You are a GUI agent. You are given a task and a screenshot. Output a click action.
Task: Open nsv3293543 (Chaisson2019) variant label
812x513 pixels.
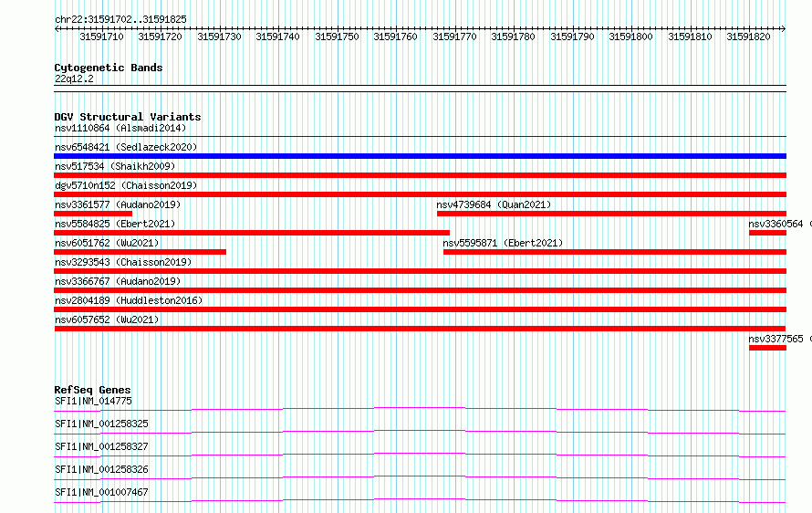tap(123, 262)
